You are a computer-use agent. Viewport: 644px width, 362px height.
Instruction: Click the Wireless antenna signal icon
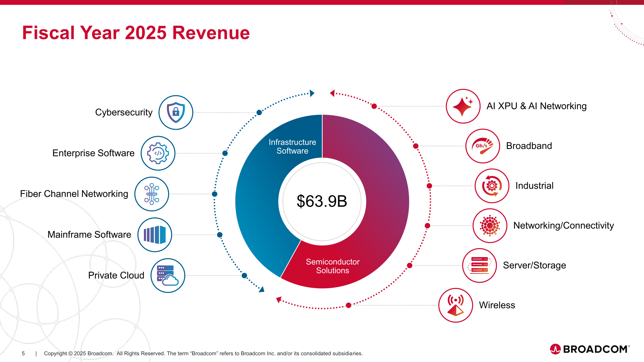[456, 305]
